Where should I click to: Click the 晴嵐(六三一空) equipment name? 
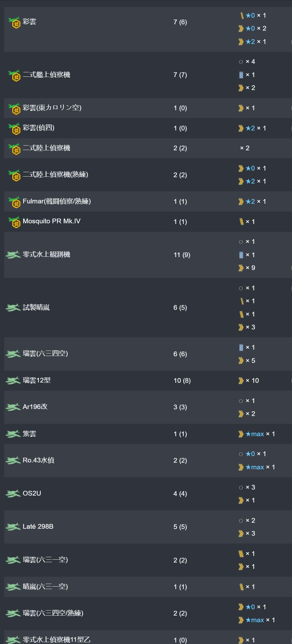45,587
